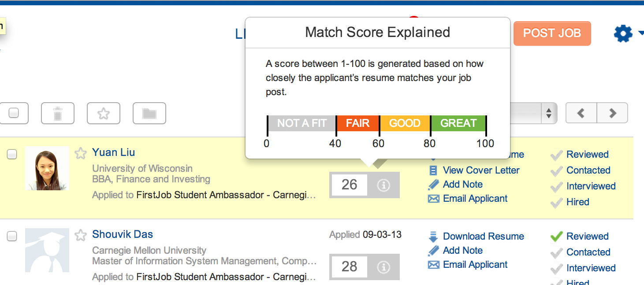Star applicant Yuan Liu
This screenshot has width=644, height=285.
pyautogui.click(x=80, y=153)
